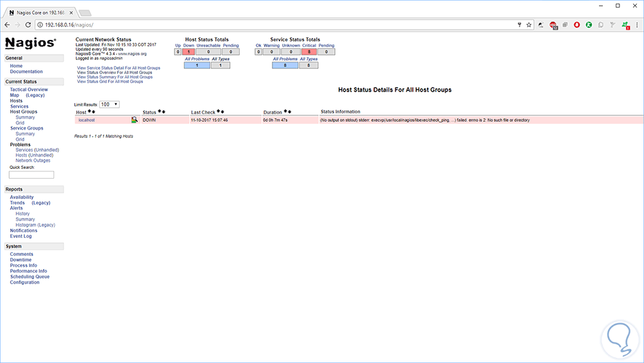Select the Nagios Core browser tab
This screenshot has height=363, width=644.
[40, 12]
